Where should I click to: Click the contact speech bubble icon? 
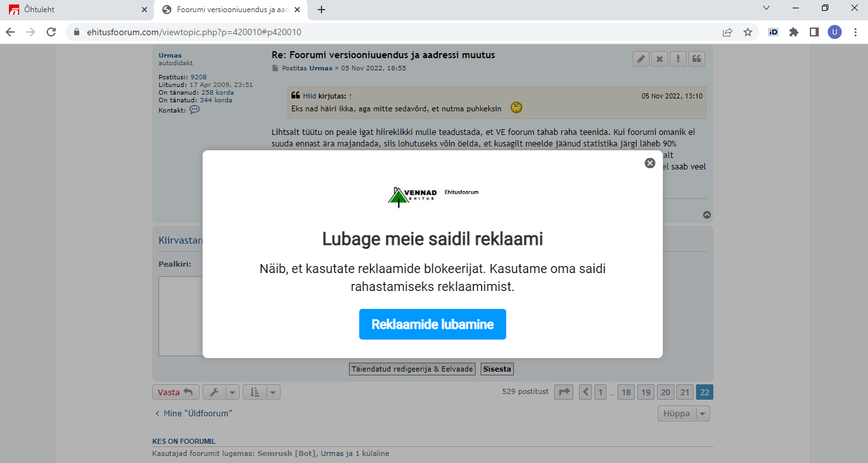coord(194,110)
